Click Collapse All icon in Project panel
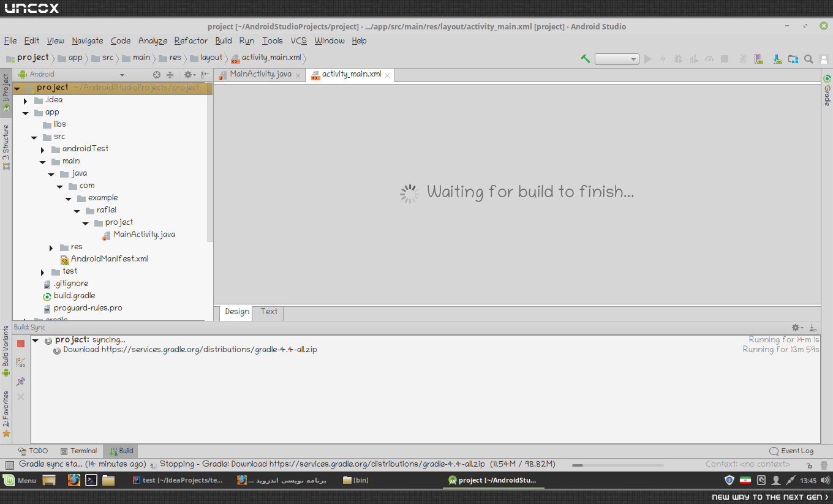 click(x=170, y=75)
